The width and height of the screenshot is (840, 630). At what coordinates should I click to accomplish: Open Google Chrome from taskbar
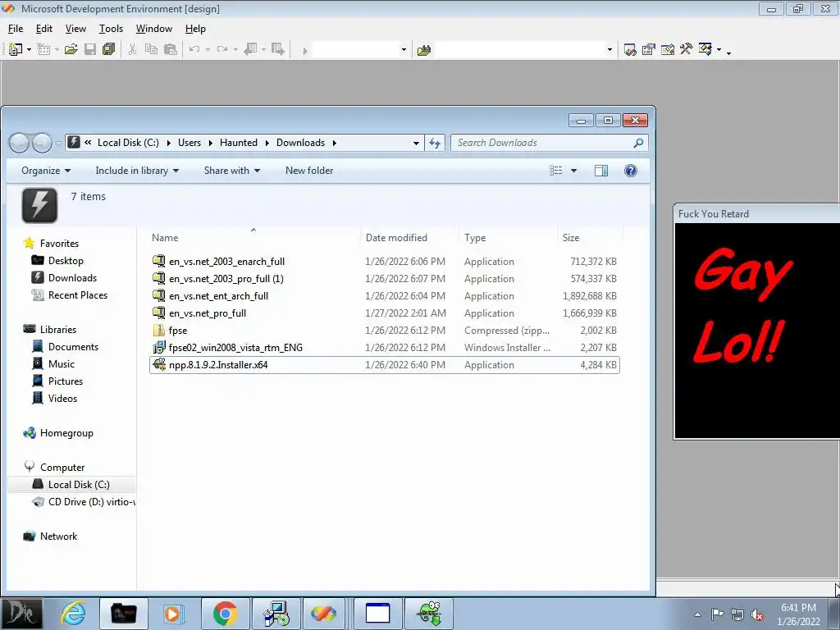tap(225, 614)
